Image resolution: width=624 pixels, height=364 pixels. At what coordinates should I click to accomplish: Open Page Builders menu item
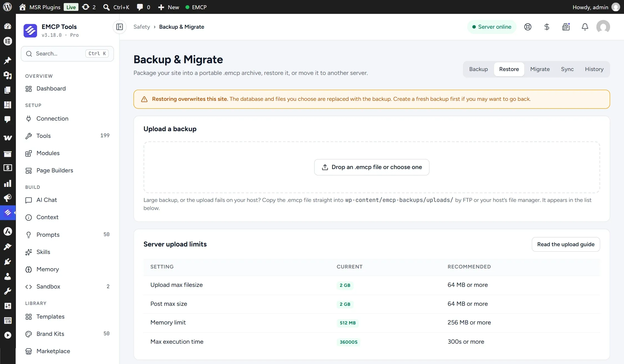[x=67, y=170]
